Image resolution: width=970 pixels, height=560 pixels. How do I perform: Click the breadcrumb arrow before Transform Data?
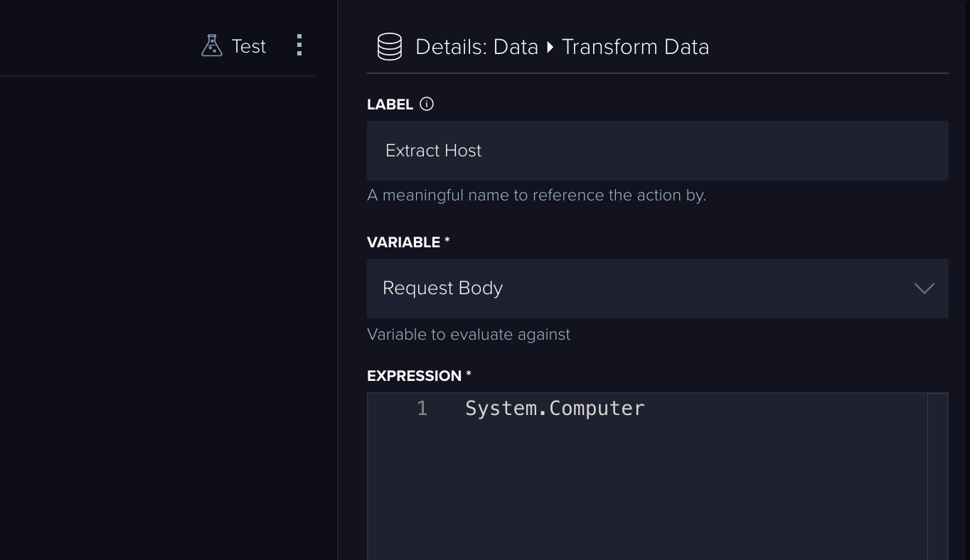(550, 48)
